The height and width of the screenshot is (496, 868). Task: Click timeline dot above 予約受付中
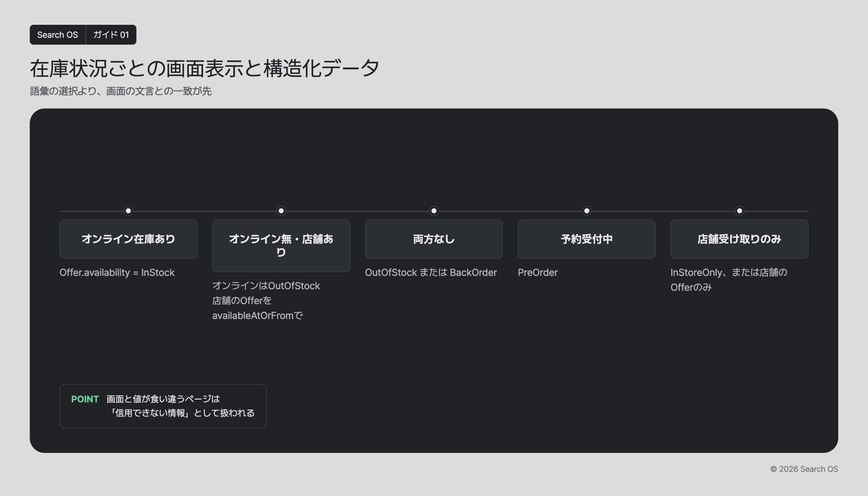(x=587, y=211)
